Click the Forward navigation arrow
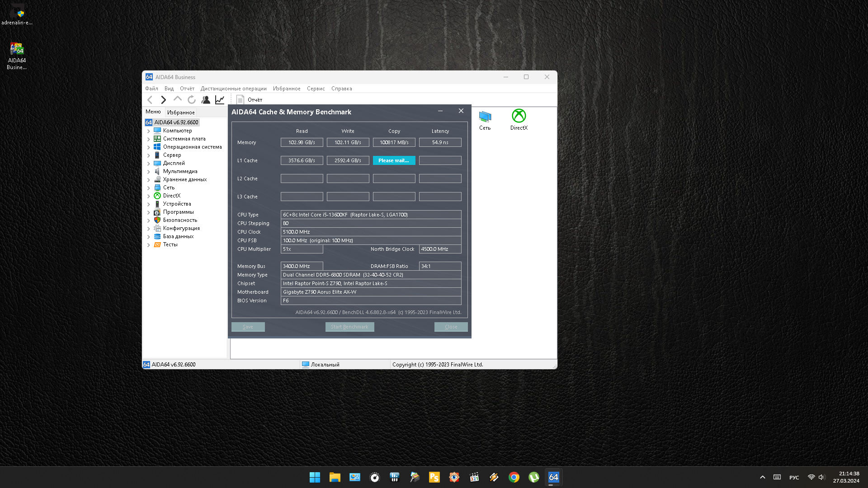Image resolution: width=868 pixels, height=488 pixels. click(164, 100)
